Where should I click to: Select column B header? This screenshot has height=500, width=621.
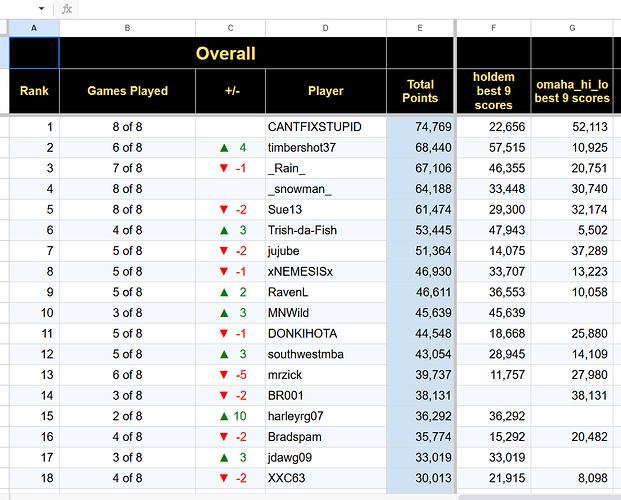(127, 28)
